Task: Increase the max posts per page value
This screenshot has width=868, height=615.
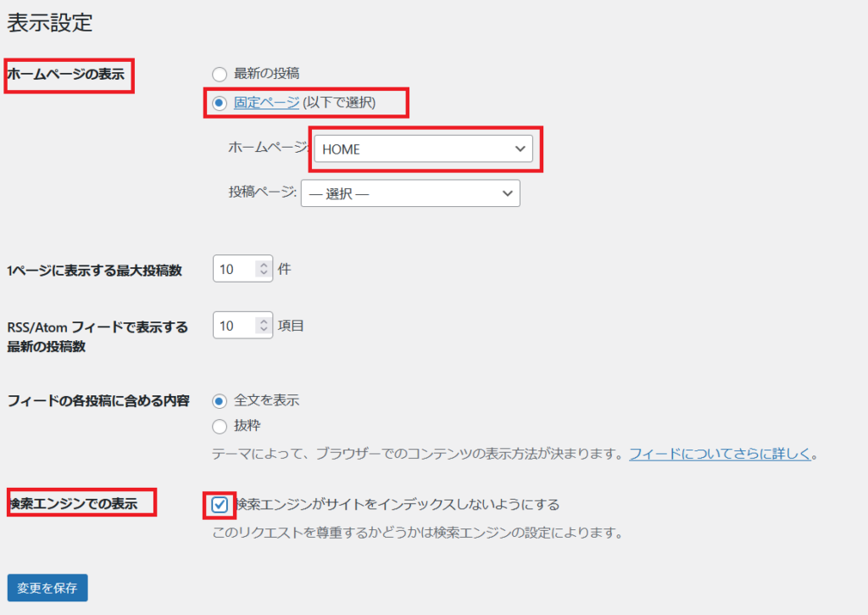Action: click(264, 265)
